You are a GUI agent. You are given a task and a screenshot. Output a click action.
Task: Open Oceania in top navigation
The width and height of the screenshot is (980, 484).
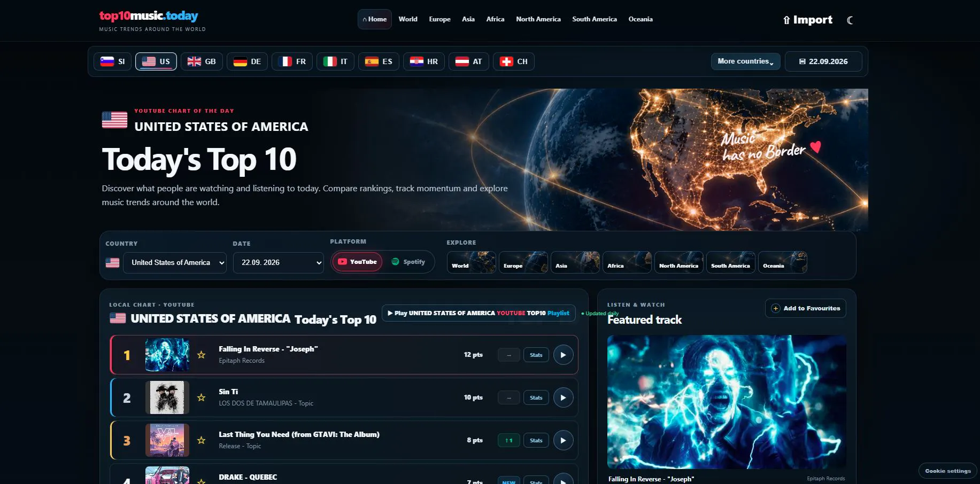(641, 19)
